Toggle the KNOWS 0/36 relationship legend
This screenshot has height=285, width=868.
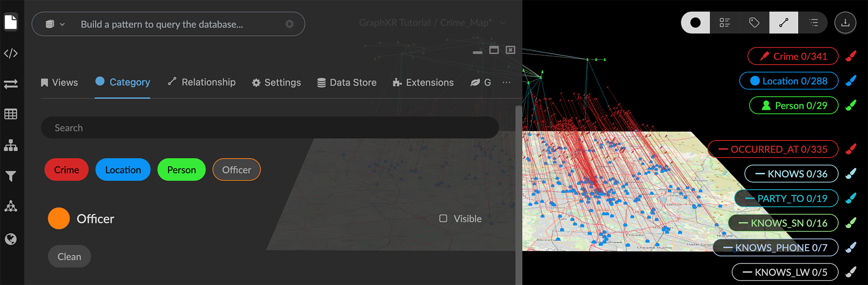point(791,174)
